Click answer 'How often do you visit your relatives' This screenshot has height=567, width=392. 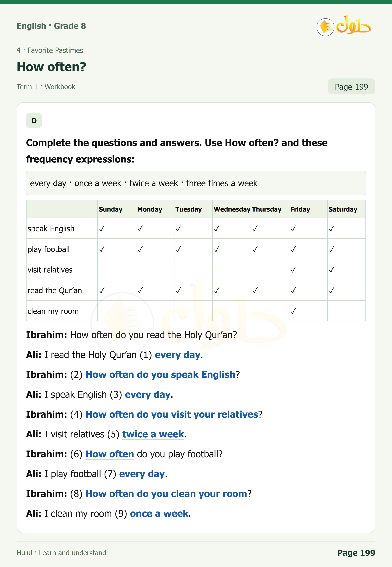(172, 414)
